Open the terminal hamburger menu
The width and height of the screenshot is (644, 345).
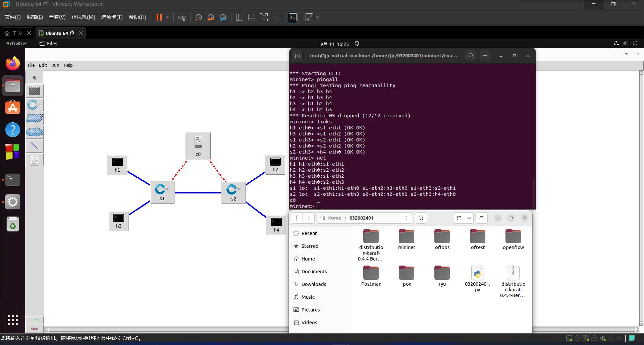pyautogui.click(x=485, y=56)
